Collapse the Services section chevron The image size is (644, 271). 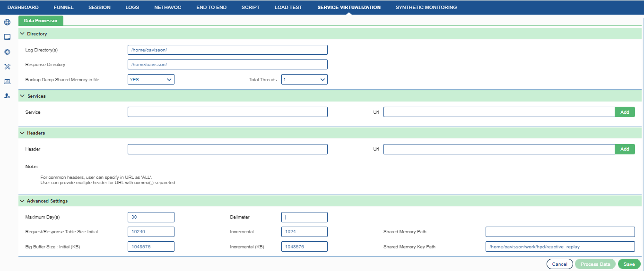[x=22, y=96]
